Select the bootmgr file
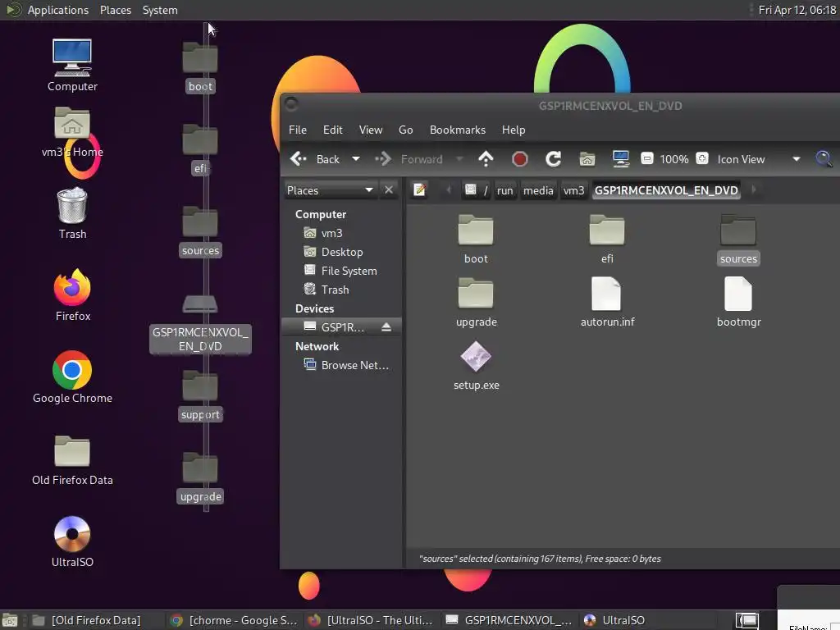Screen dimensions: 840x630 point(738,302)
